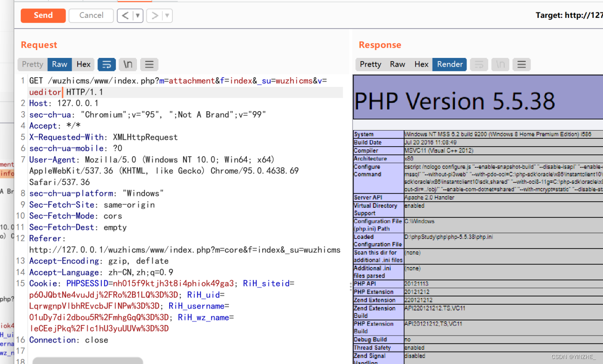Select the Raw tab in Request panel
603x364 pixels.
[59, 64]
